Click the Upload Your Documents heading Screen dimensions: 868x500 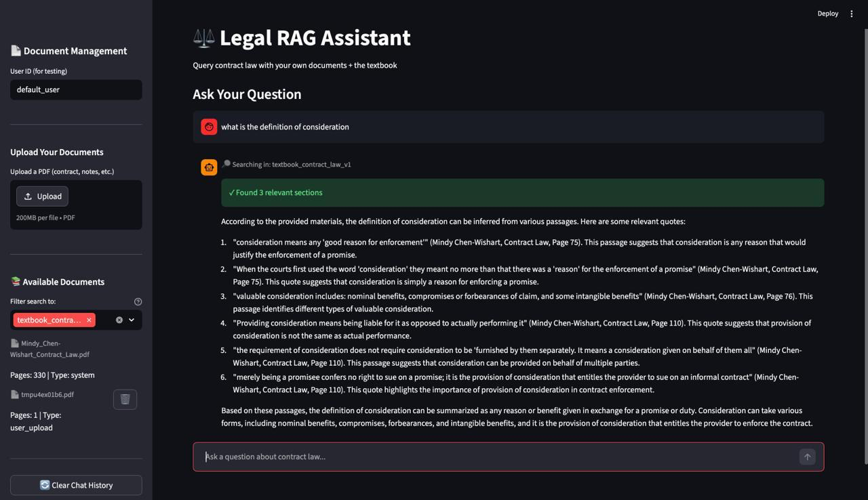click(57, 152)
